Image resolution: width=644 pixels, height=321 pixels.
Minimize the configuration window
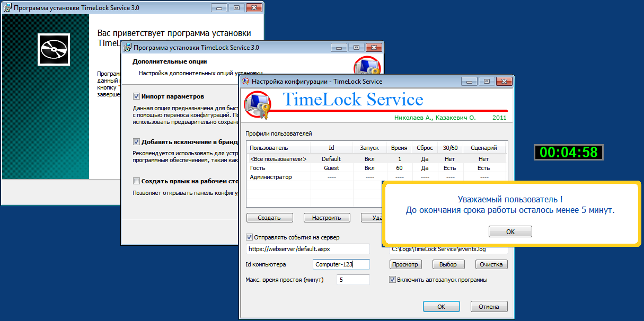coord(469,82)
